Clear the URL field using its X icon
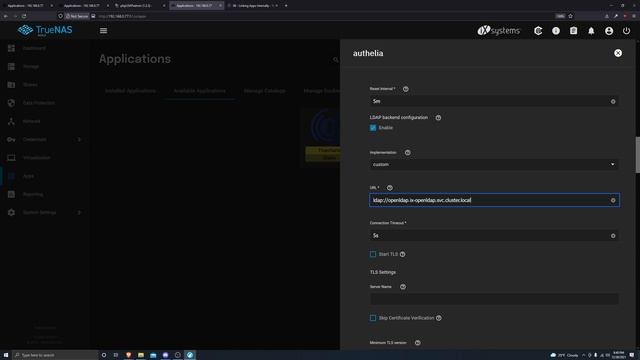Viewport: 640px width, 360px height. pyautogui.click(x=613, y=200)
